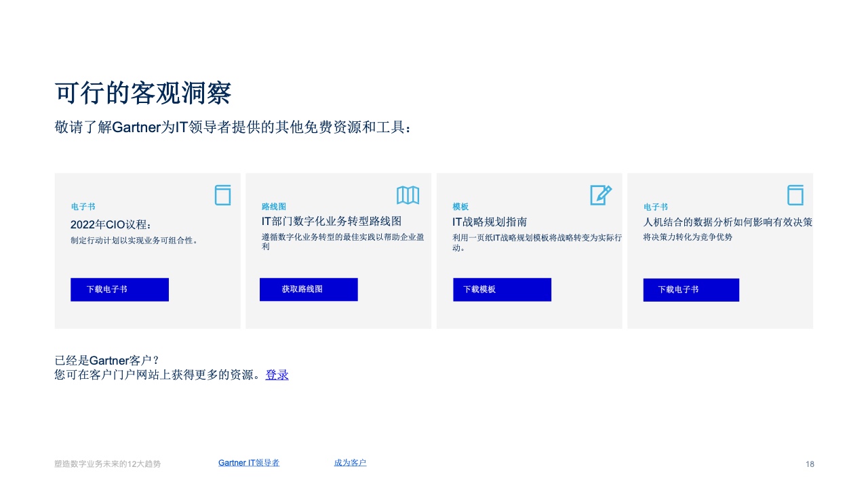
Task: Click the 下载模板 button
Action: point(502,289)
